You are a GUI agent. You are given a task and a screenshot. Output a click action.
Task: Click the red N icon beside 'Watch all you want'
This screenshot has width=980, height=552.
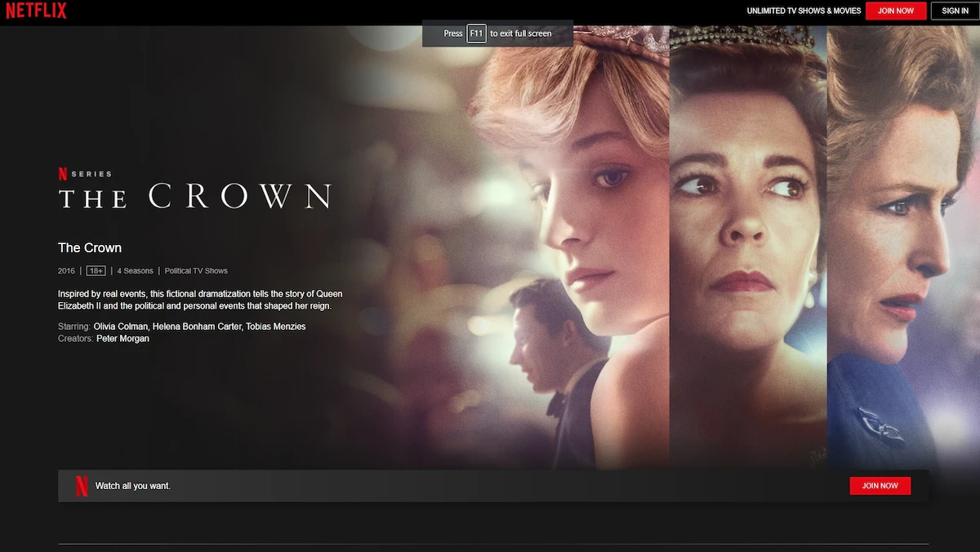click(82, 486)
